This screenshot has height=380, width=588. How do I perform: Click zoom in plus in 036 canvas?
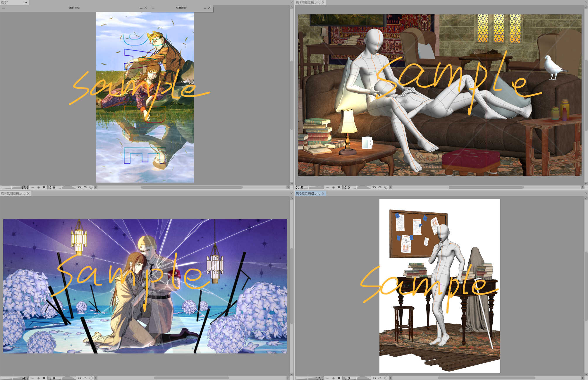point(333,378)
